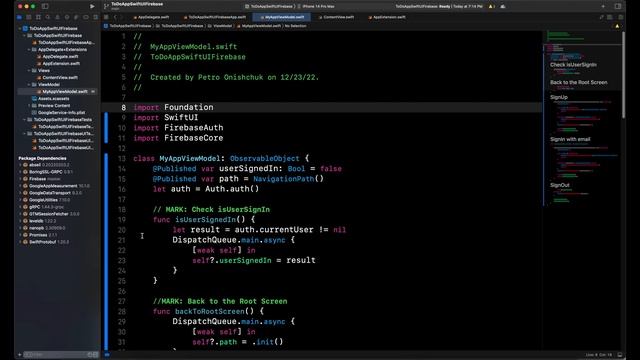Jump to Back to the Root Screen in minimap
The image size is (640, 360).
coord(578,82)
